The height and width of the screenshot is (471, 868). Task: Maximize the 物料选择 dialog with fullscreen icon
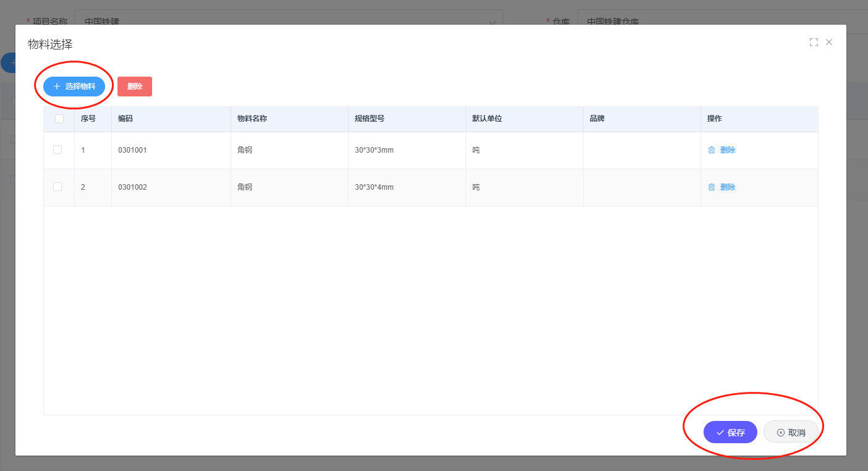pos(814,42)
